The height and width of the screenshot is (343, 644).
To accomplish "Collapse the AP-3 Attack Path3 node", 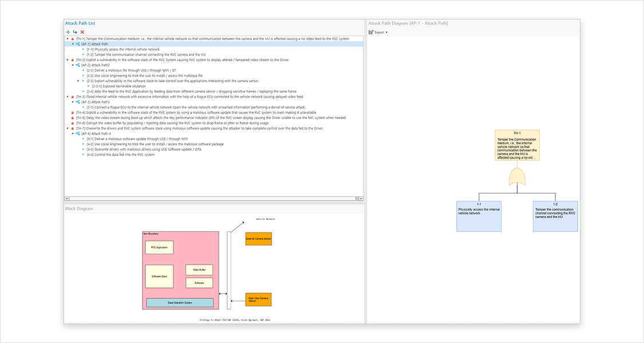I will pos(73,102).
